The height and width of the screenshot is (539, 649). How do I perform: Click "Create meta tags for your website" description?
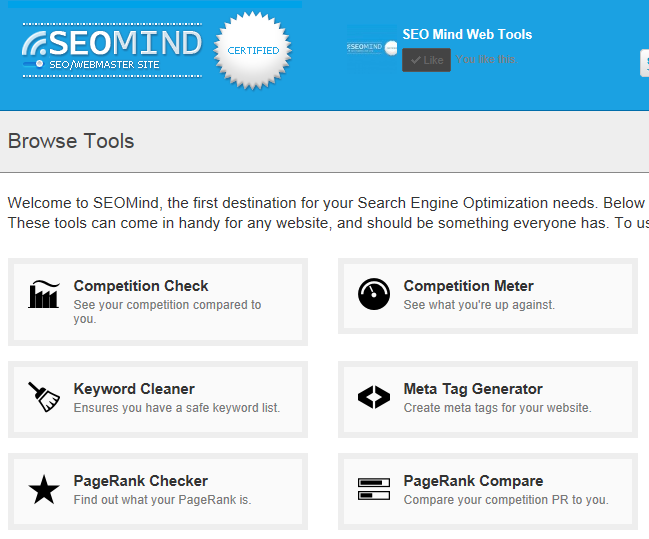point(497,408)
